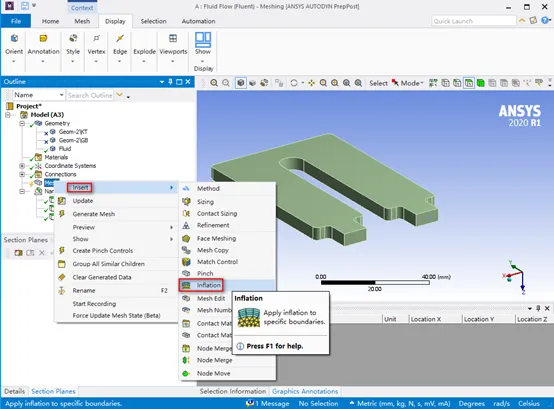The image size is (554, 409).
Task: Click the help question mark icon
Action: 546,21
